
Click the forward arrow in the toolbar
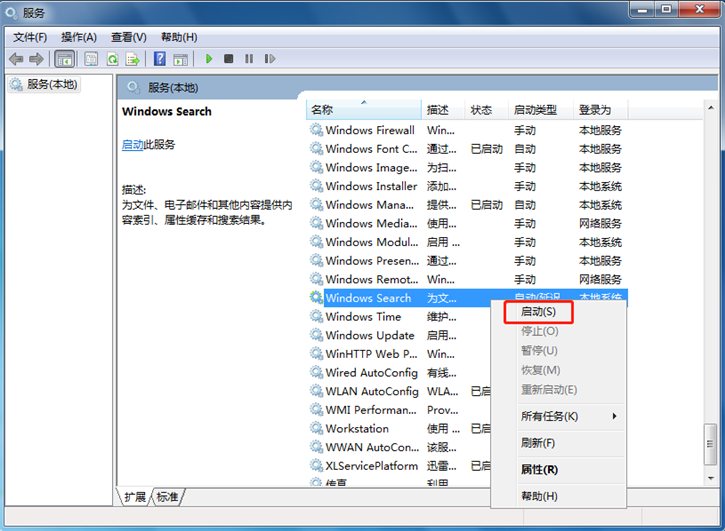tap(37, 59)
